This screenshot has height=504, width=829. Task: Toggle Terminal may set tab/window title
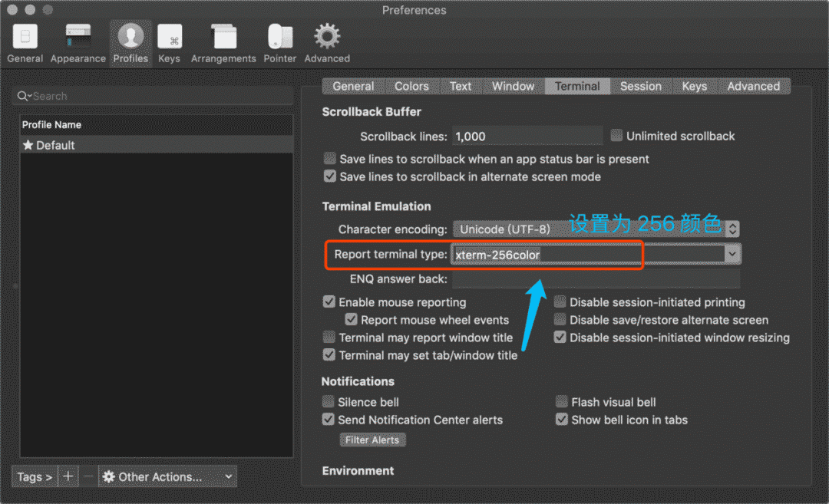[x=329, y=354]
